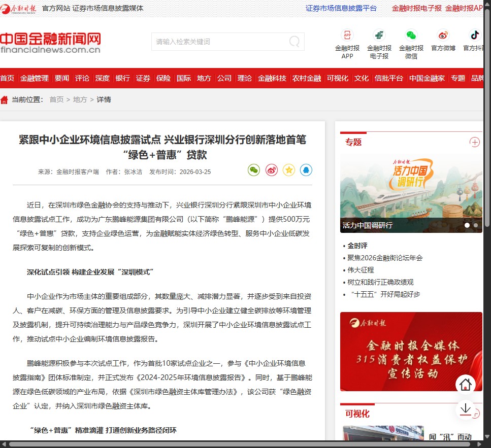Click the 金时评 sidebar link

point(357,246)
